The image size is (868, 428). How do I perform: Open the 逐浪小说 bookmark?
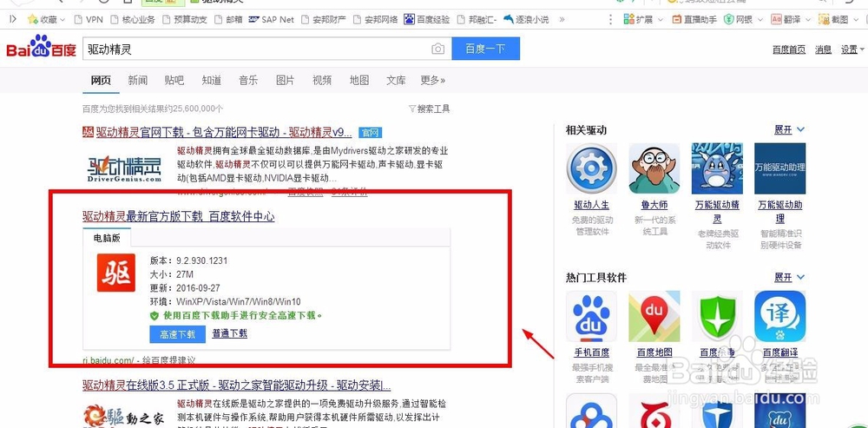tap(525, 19)
